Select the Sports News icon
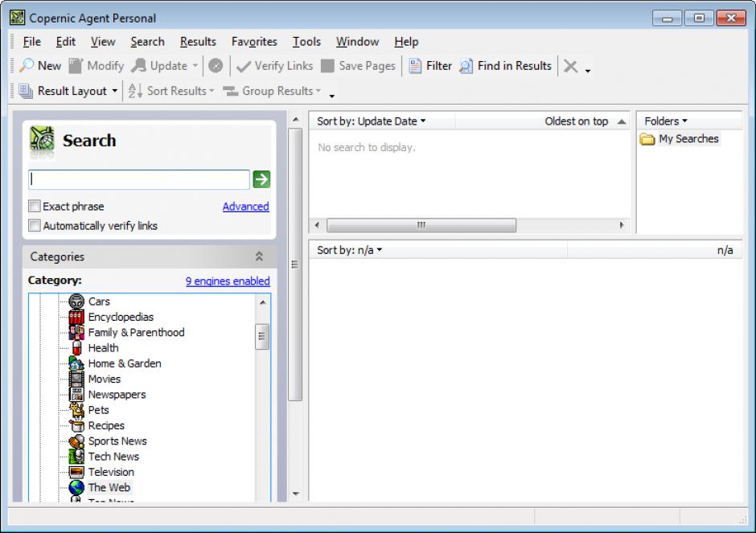Image resolution: width=756 pixels, height=533 pixels. coord(76,441)
